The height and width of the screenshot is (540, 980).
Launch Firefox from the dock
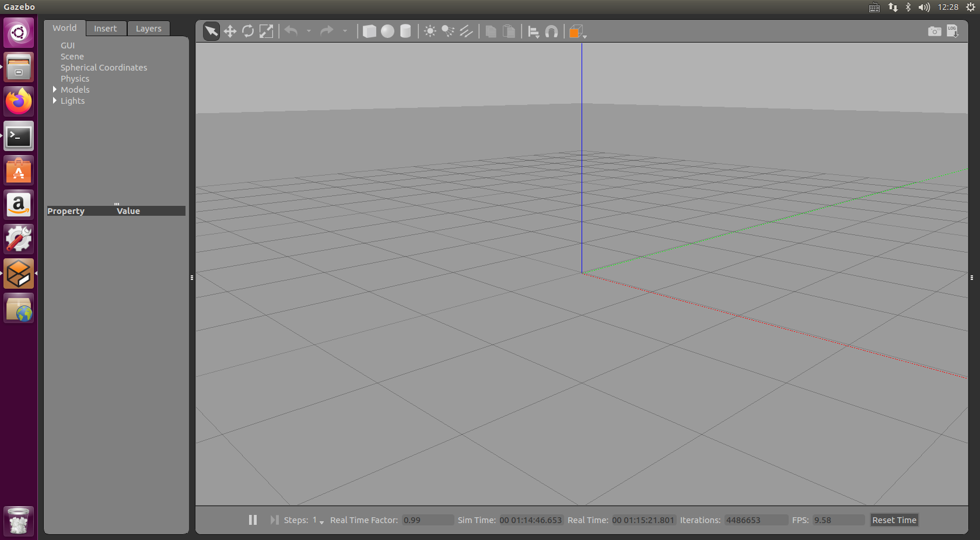point(19,101)
